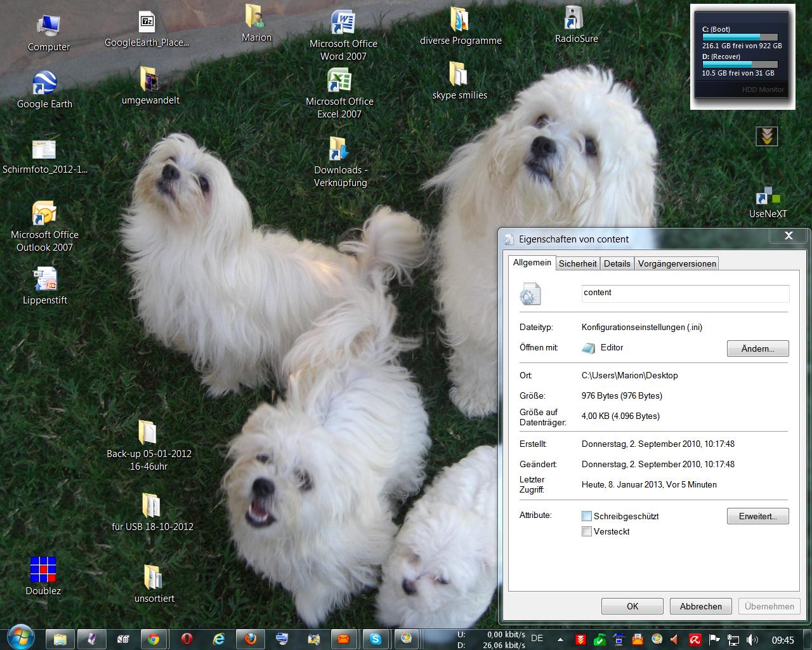Click the content file name field
Image resolution: width=812 pixels, height=650 pixels.
pos(685,293)
